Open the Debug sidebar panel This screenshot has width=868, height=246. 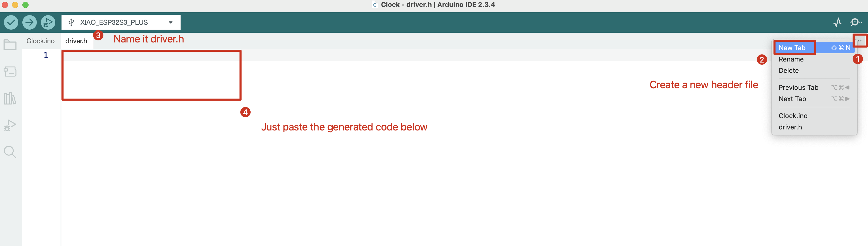[10, 125]
